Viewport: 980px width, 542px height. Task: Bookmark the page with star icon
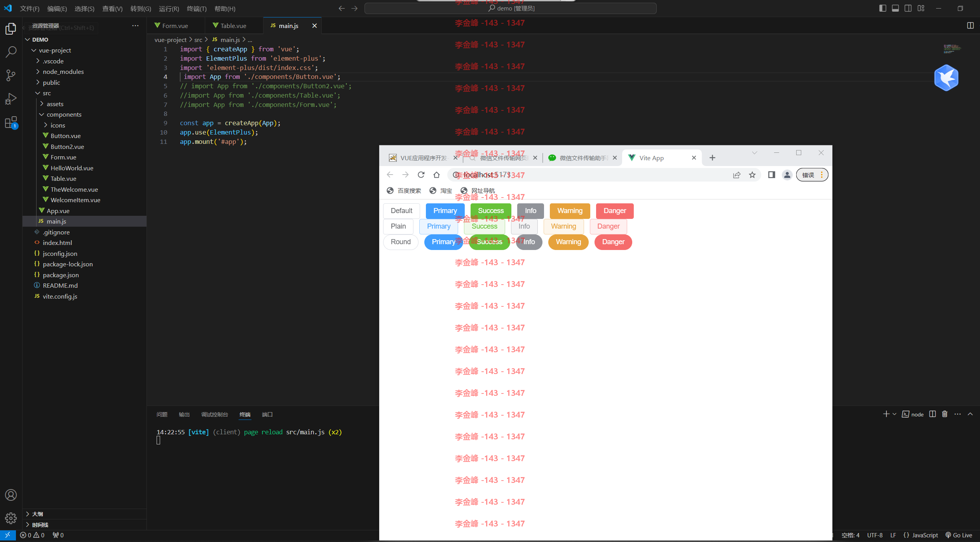click(752, 175)
